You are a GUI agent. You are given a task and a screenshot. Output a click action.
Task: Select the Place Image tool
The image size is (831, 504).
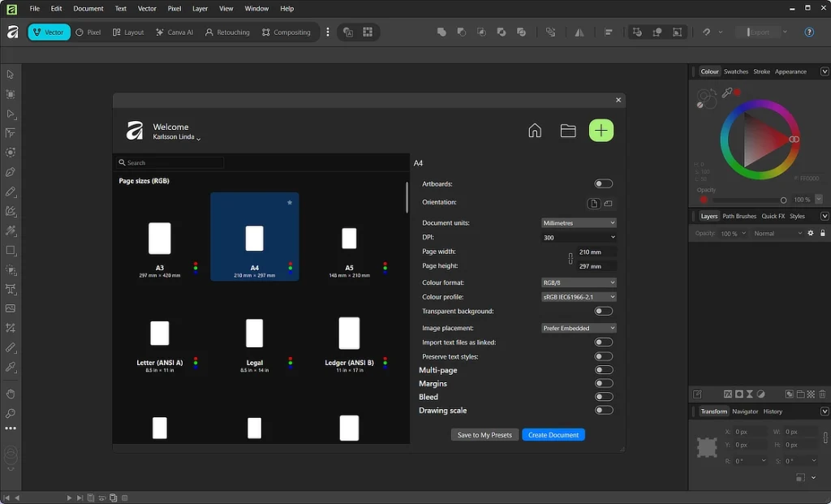pos(10,308)
